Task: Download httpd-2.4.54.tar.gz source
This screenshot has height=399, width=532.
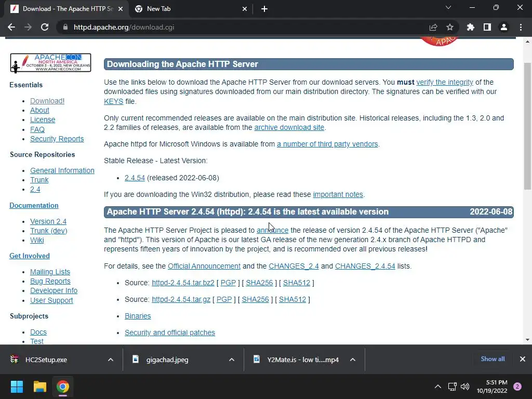Action: tap(181, 299)
